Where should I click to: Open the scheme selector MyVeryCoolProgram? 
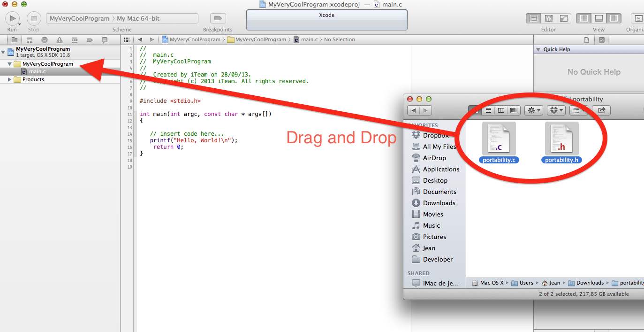pos(79,18)
